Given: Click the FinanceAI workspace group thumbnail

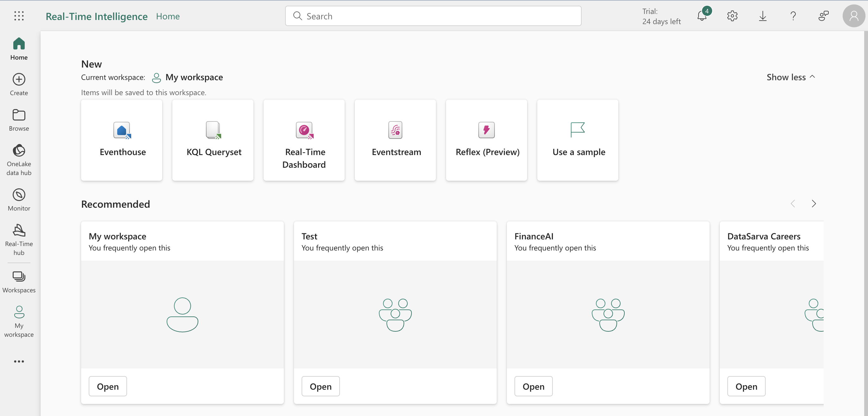Looking at the screenshot, I should 608,315.
